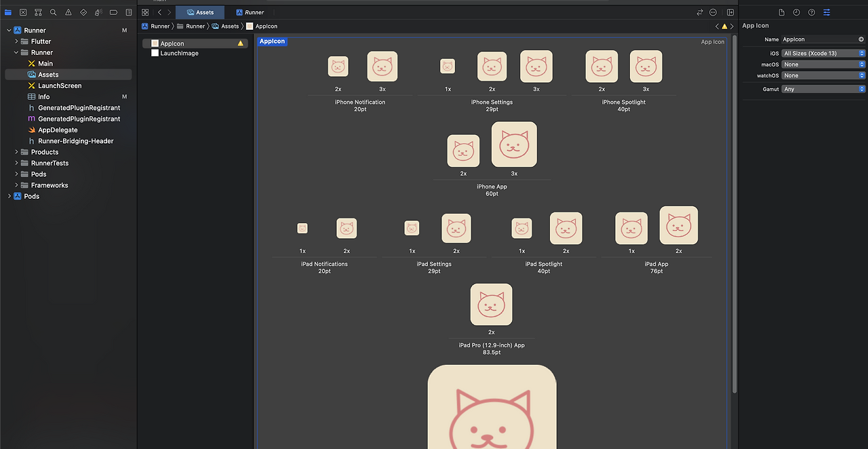
Task: Open the editor options ellipsis icon
Action: tap(713, 12)
